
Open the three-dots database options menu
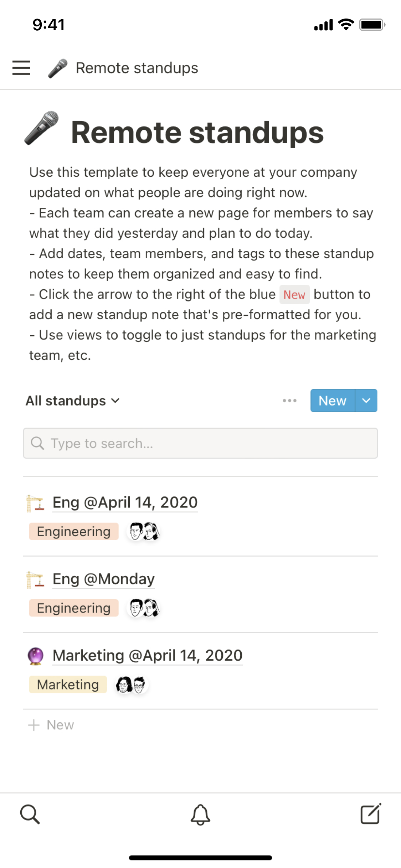coord(289,401)
